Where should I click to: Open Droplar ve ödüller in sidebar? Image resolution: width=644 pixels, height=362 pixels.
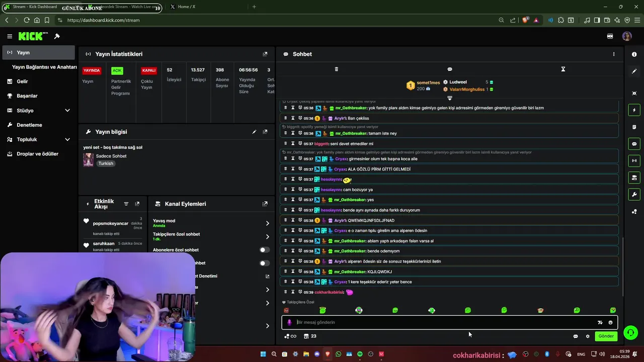37,154
